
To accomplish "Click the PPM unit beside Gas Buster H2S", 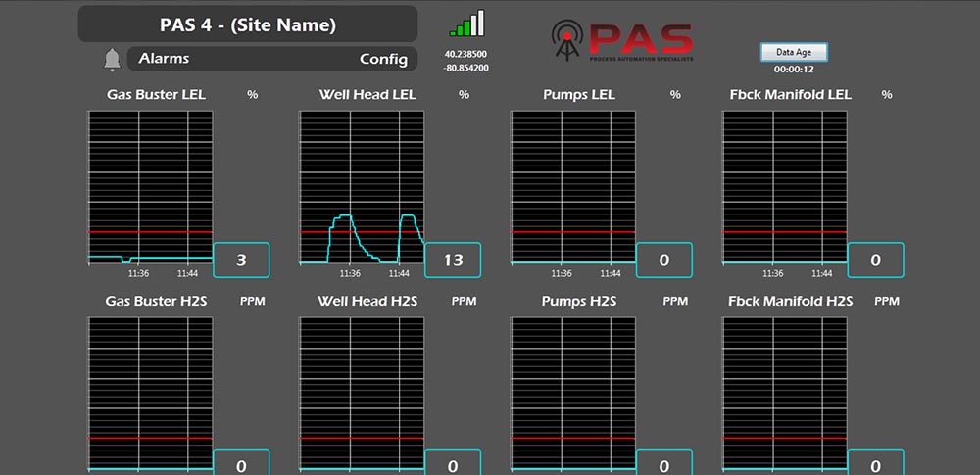I will pos(253,302).
